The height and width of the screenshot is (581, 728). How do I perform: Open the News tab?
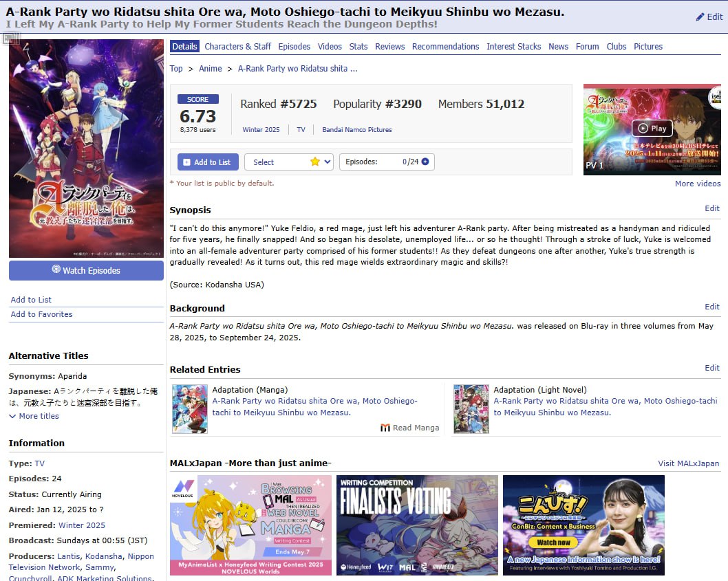coord(559,46)
